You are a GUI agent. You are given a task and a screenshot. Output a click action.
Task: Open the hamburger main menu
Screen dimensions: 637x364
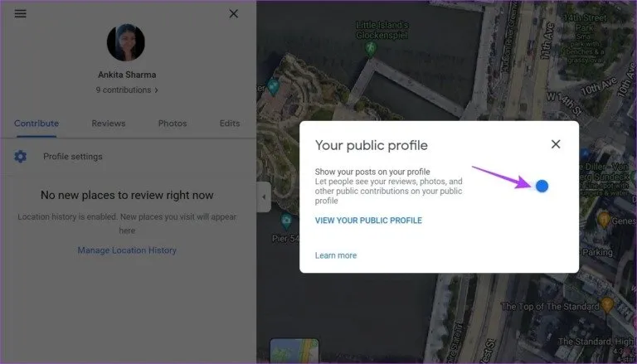(x=20, y=13)
